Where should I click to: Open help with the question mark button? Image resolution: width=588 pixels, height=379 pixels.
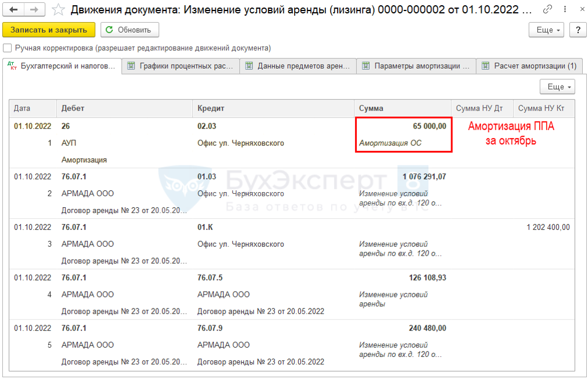coord(578,30)
